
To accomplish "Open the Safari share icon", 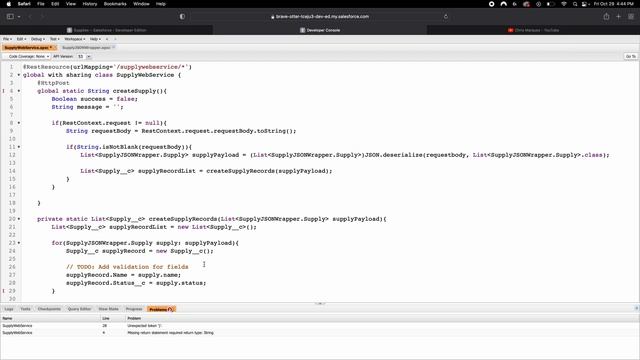I will pos(606,16).
